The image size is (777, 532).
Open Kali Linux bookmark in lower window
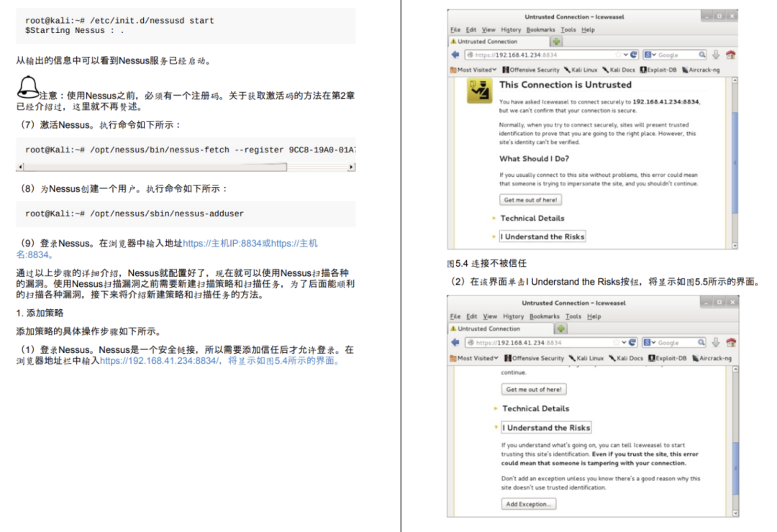pyautogui.click(x=586, y=358)
